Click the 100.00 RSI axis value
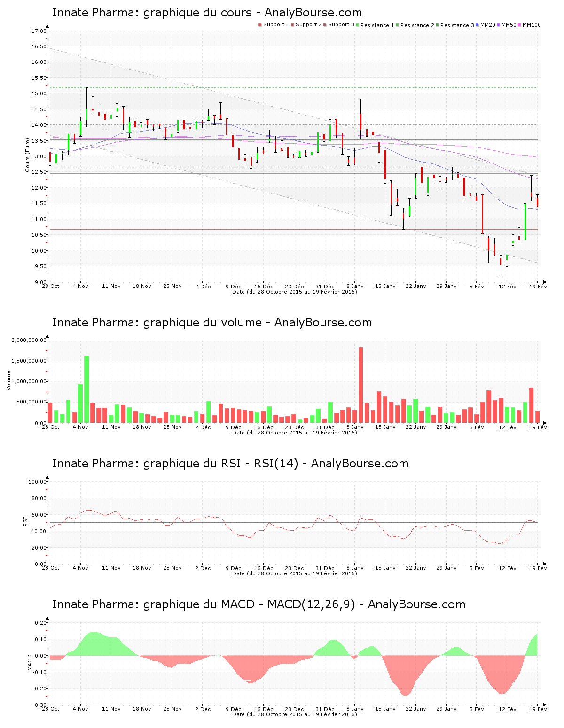The height and width of the screenshot is (728, 564). point(38,482)
